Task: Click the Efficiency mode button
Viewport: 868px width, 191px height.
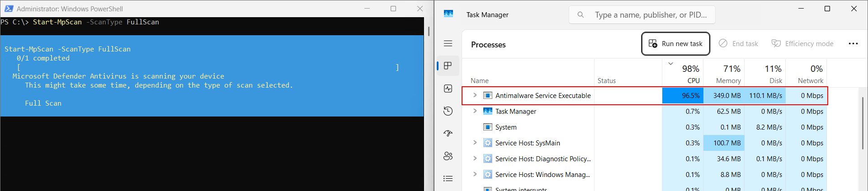Action: coord(802,44)
